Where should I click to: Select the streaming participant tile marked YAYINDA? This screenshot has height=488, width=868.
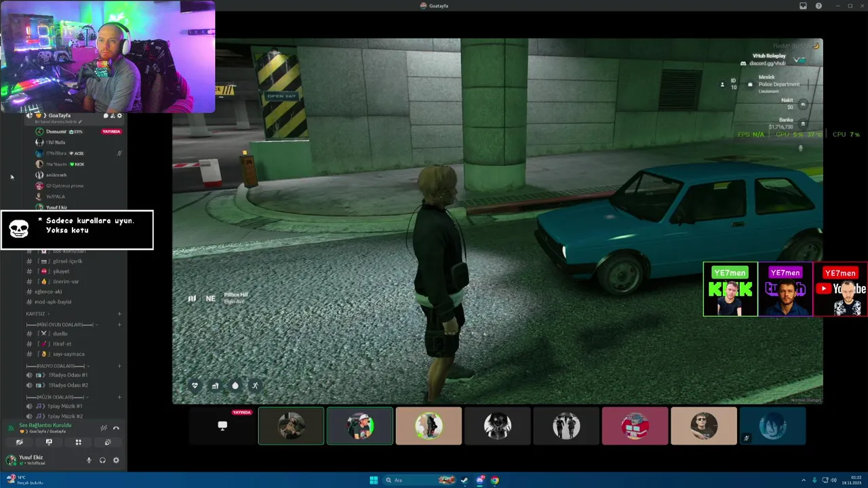(x=222, y=426)
